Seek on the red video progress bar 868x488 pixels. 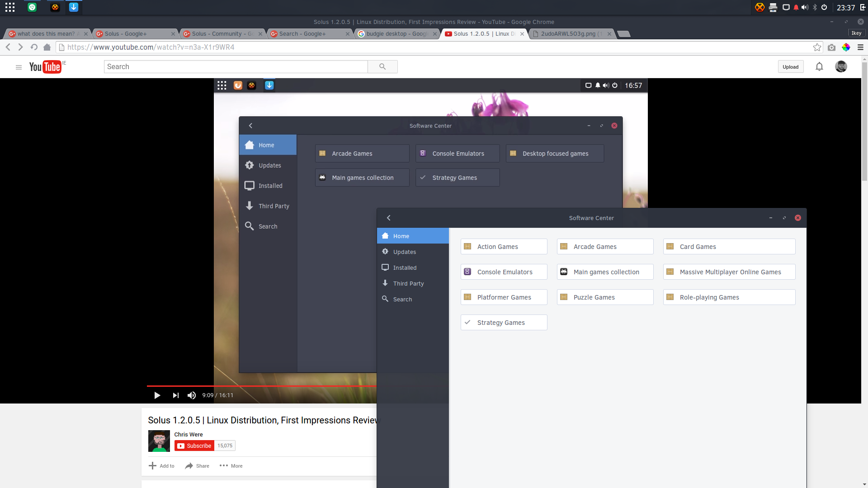point(262,386)
